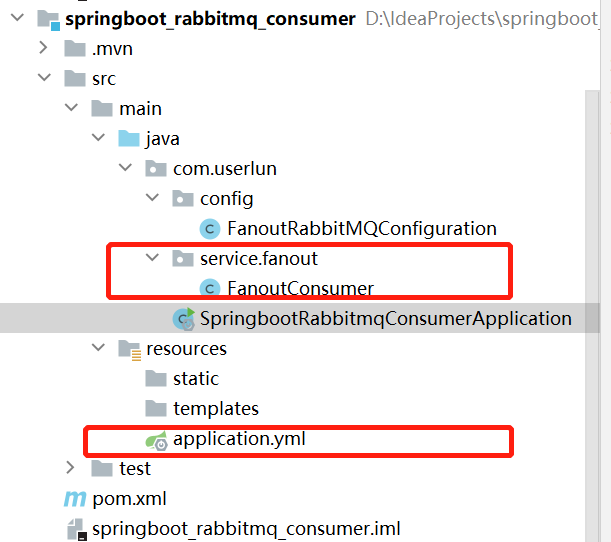Select the static folder label
This screenshot has height=542, width=611.
tap(196, 379)
